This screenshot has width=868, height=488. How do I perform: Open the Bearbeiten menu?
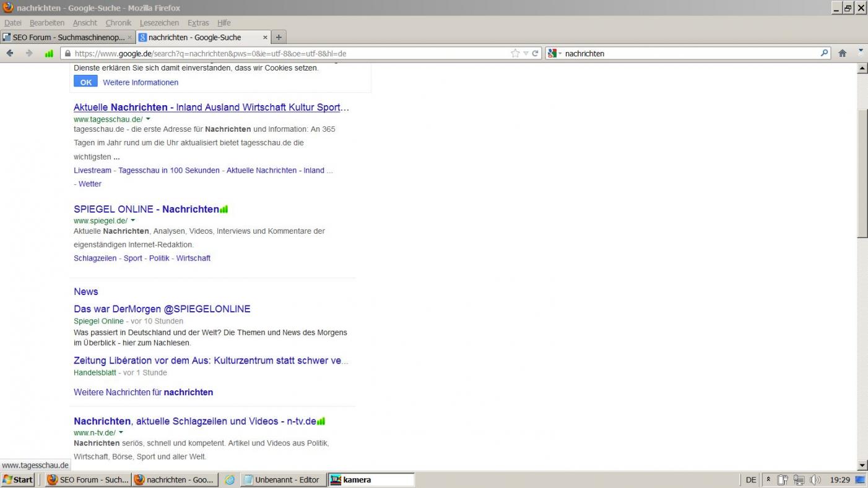point(47,23)
